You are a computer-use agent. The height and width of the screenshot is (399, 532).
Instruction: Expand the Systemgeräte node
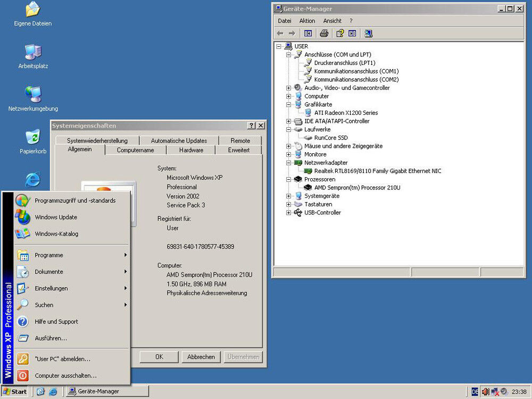coord(288,196)
